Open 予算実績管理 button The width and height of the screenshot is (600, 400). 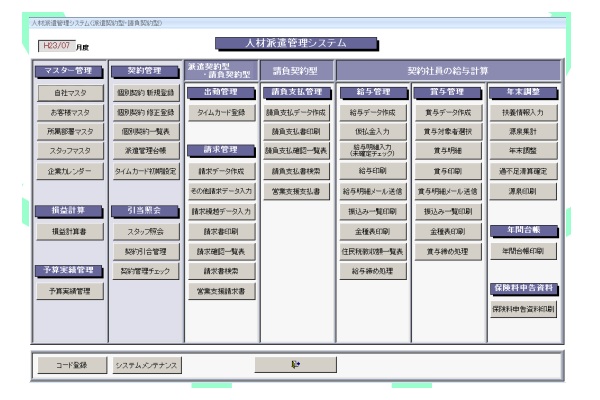(x=69, y=291)
